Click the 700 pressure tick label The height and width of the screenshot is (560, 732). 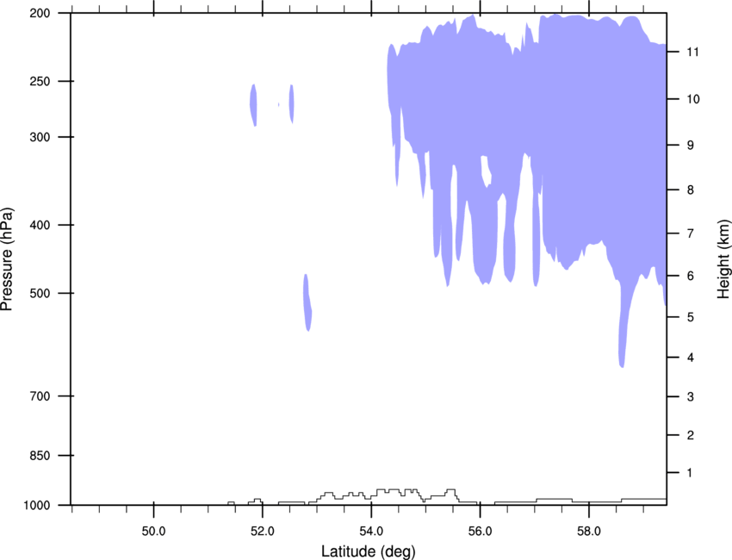click(x=40, y=396)
